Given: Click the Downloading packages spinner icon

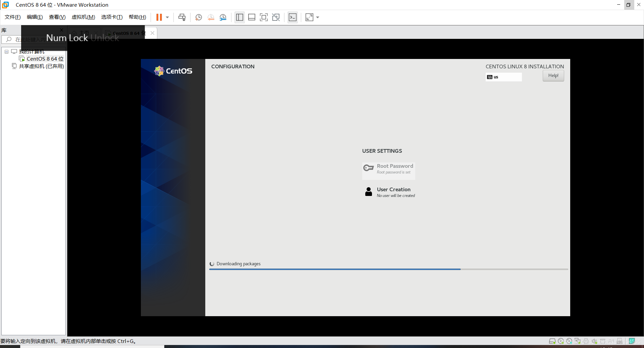Looking at the screenshot, I should pos(212,264).
